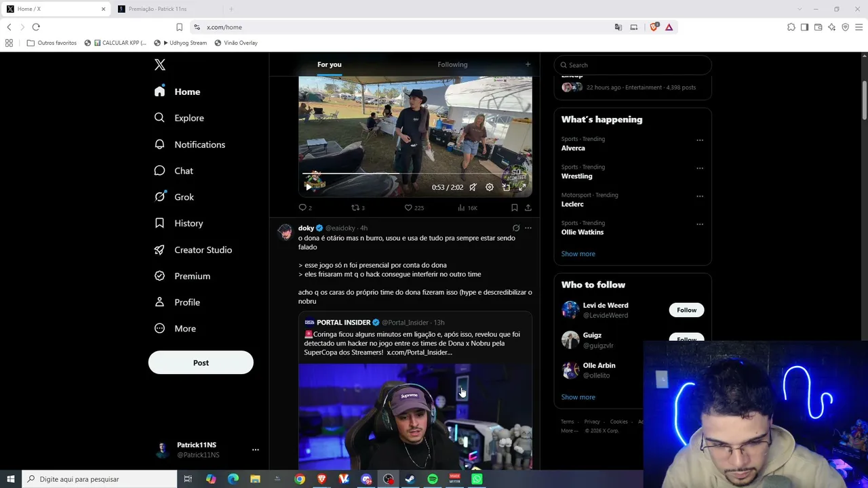Open the Windows Start menu

11,479
